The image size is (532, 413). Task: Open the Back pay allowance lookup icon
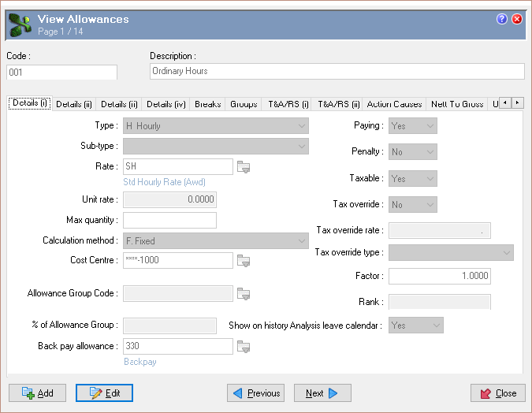pos(244,347)
